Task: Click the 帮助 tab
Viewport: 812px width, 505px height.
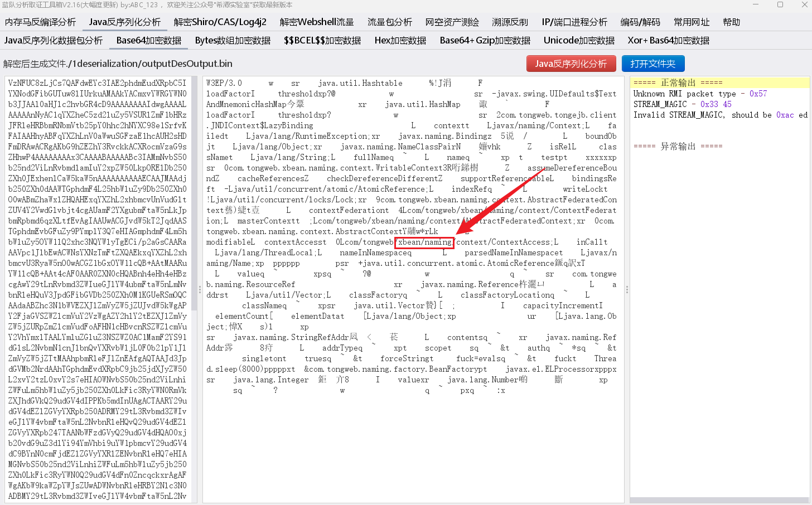Action: click(x=731, y=22)
